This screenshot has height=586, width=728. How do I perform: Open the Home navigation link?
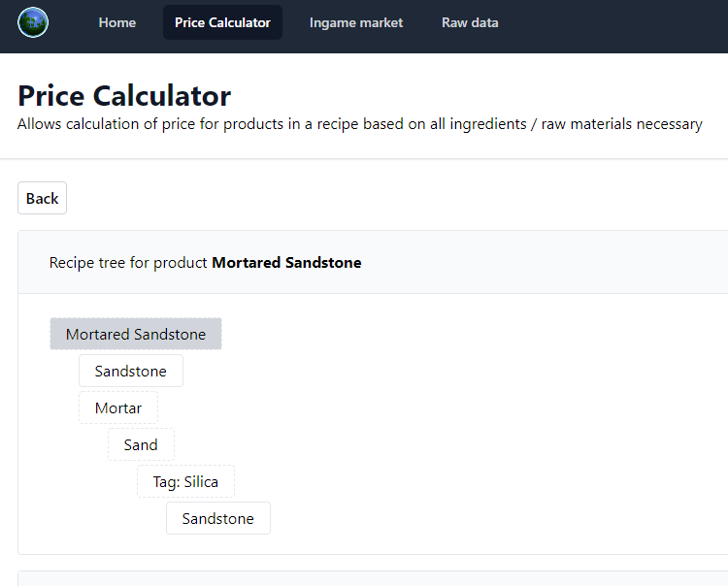pyautogui.click(x=117, y=22)
